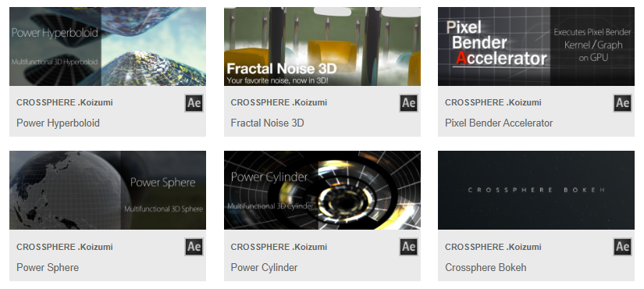Select the Power Hyperboloid title link
The height and width of the screenshot is (289, 644).
point(58,123)
